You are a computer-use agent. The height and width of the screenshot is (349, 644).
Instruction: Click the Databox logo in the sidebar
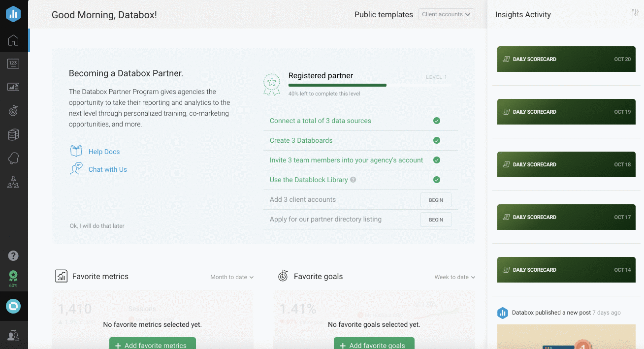point(13,14)
